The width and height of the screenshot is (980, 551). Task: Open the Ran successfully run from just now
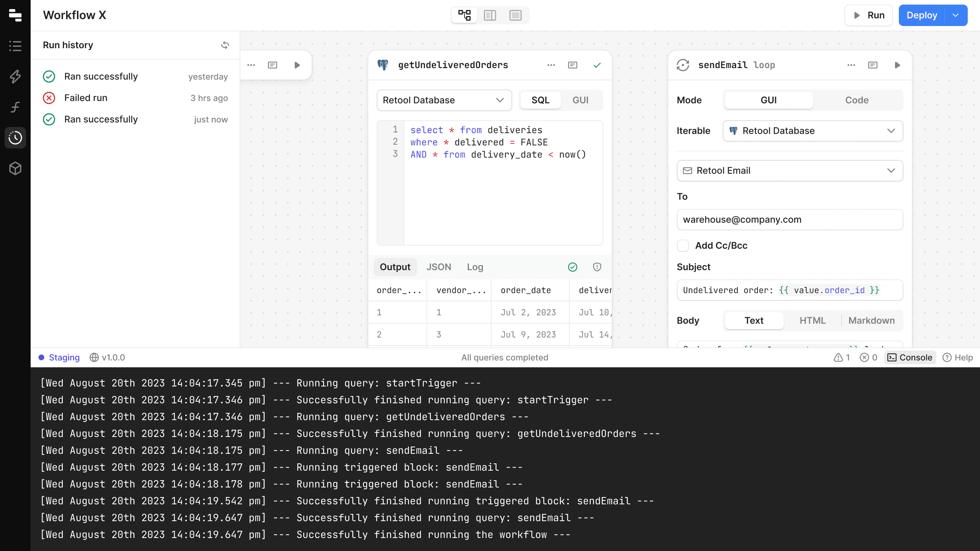(135, 119)
